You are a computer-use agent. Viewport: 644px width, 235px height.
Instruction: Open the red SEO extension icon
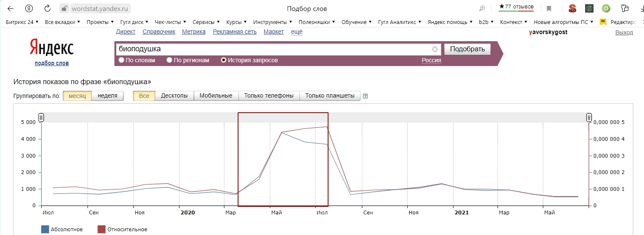click(x=572, y=8)
